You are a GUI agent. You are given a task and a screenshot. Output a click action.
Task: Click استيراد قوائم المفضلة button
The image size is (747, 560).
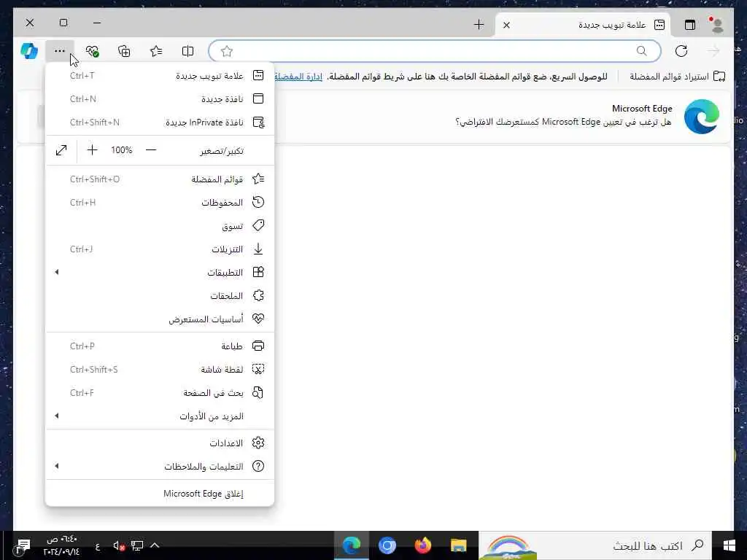point(677,76)
